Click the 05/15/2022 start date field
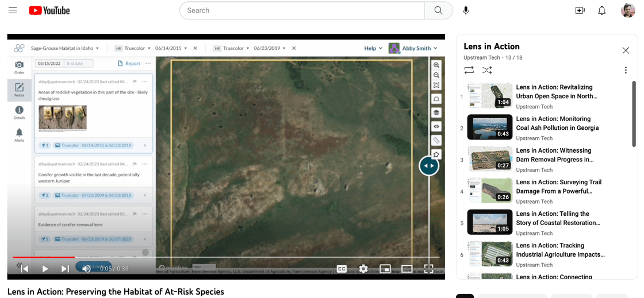The height and width of the screenshot is (298, 644). point(49,64)
